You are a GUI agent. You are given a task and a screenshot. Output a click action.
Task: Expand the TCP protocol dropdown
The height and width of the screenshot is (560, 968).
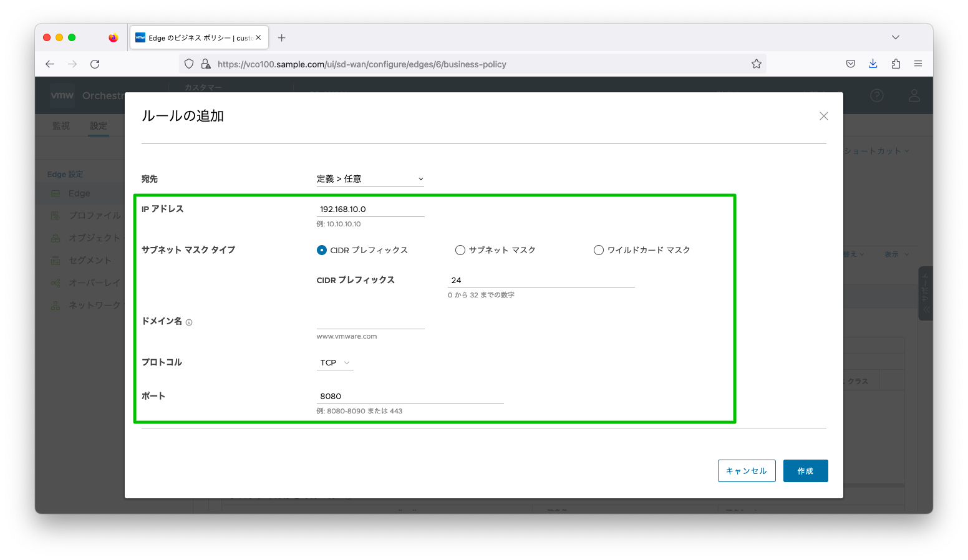coord(335,363)
